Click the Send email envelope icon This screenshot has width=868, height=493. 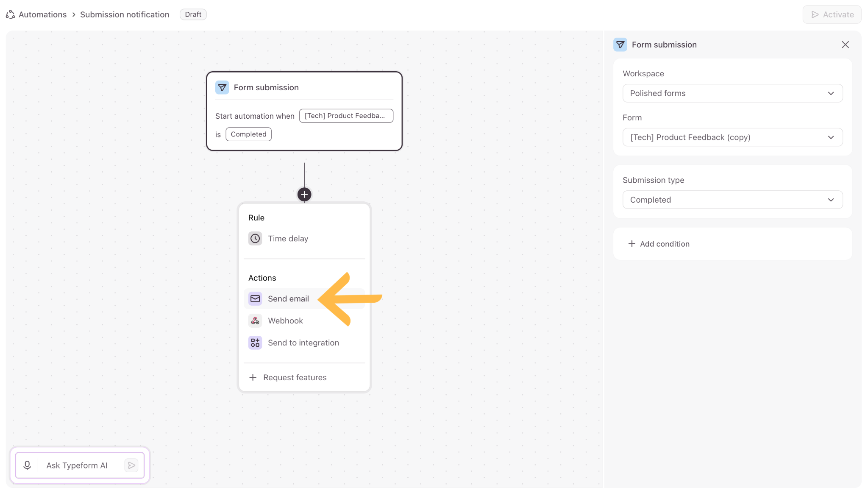255,299
